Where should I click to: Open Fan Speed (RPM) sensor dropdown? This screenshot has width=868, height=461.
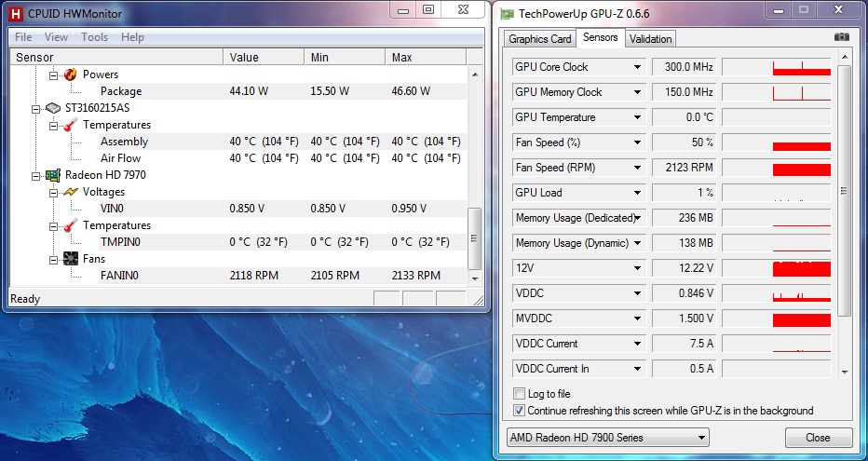click(637, 168)
